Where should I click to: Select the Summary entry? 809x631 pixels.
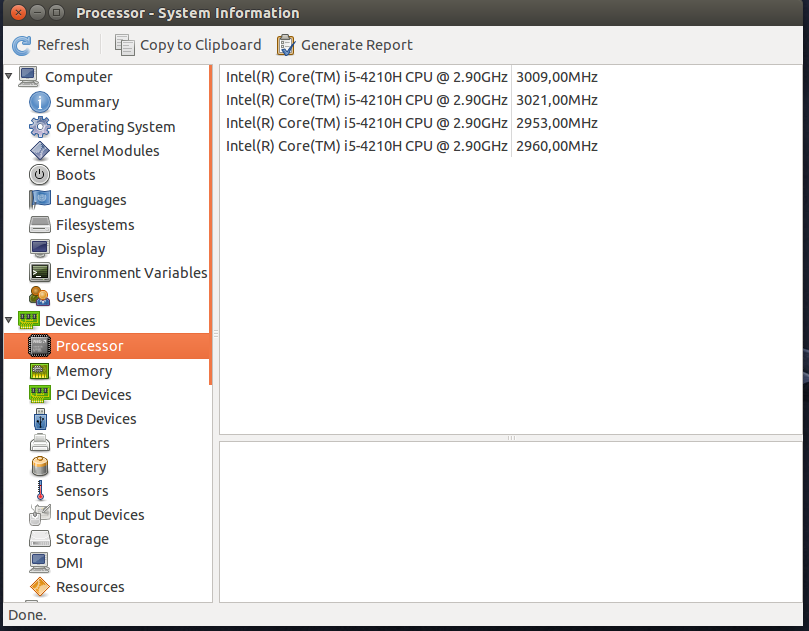pyautogui.click(x=88, y=102)
